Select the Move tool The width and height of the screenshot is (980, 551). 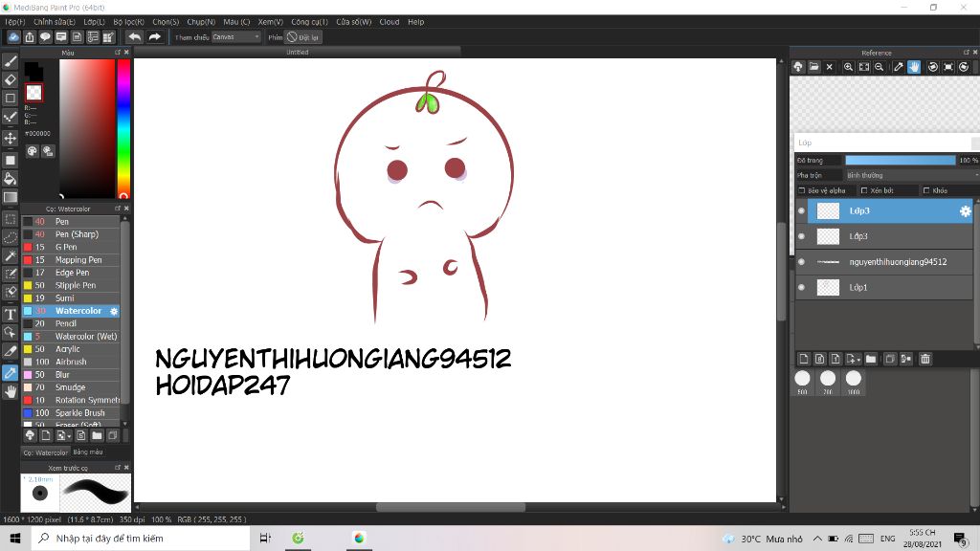tap(10, 138)
